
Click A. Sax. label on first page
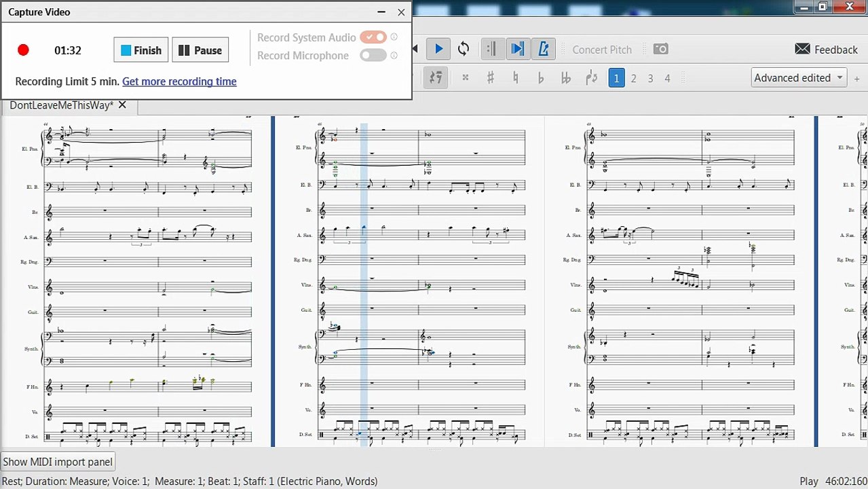click(x=32, y=237)
